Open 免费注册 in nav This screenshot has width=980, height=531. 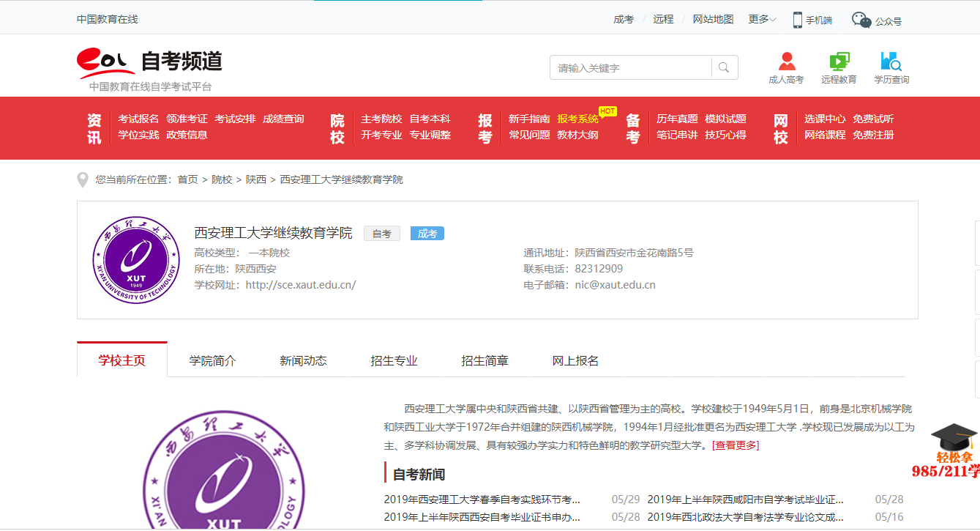(x=873, y=135)
